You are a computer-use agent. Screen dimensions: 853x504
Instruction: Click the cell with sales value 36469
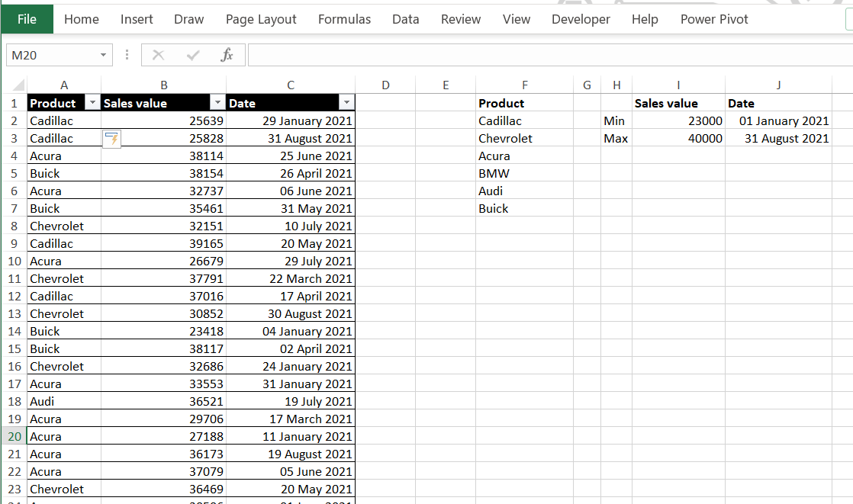point(163,489)
